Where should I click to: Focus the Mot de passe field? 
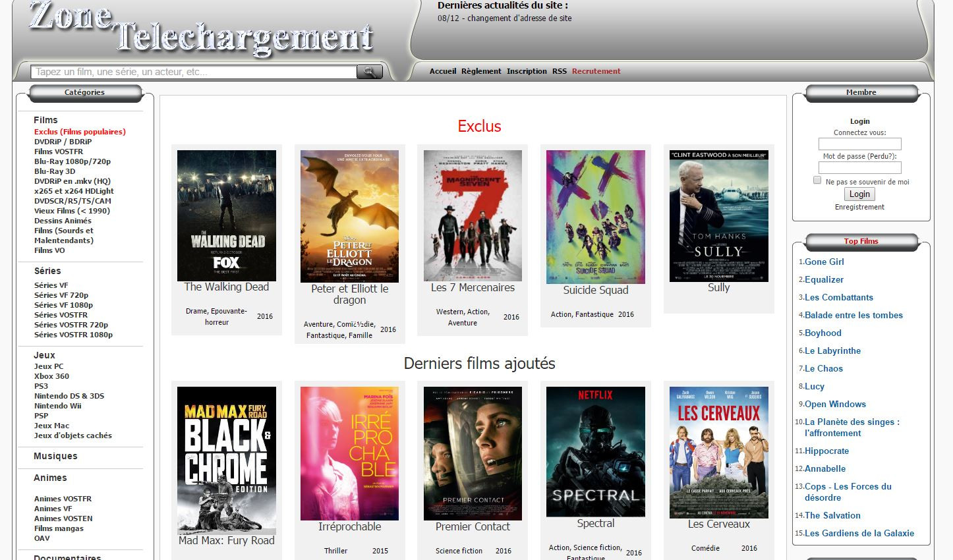[859, 168]
